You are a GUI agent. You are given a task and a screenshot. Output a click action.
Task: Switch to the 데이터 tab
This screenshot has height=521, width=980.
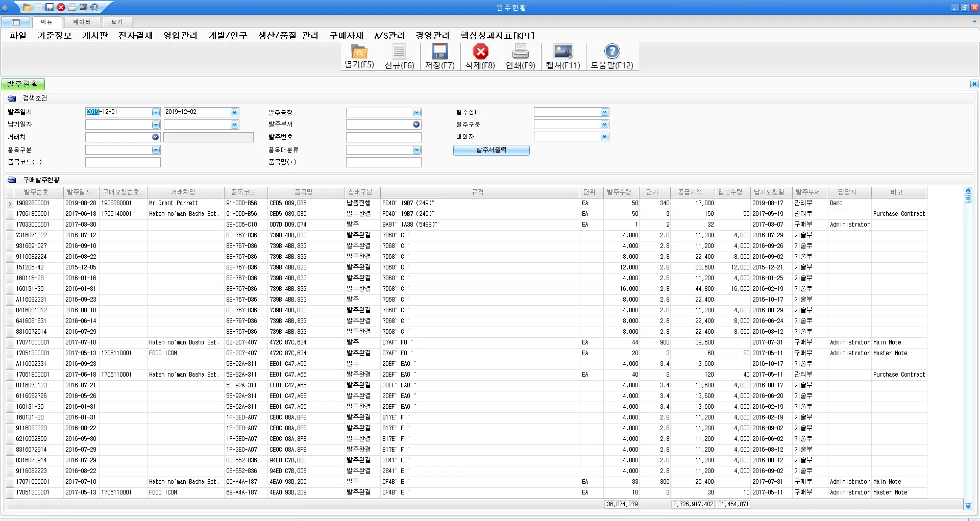82,22
